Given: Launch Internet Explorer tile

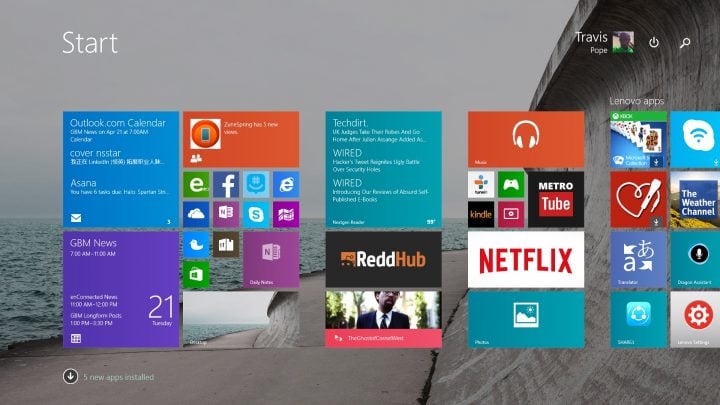Looking at the screenshot, I should 286,184.
